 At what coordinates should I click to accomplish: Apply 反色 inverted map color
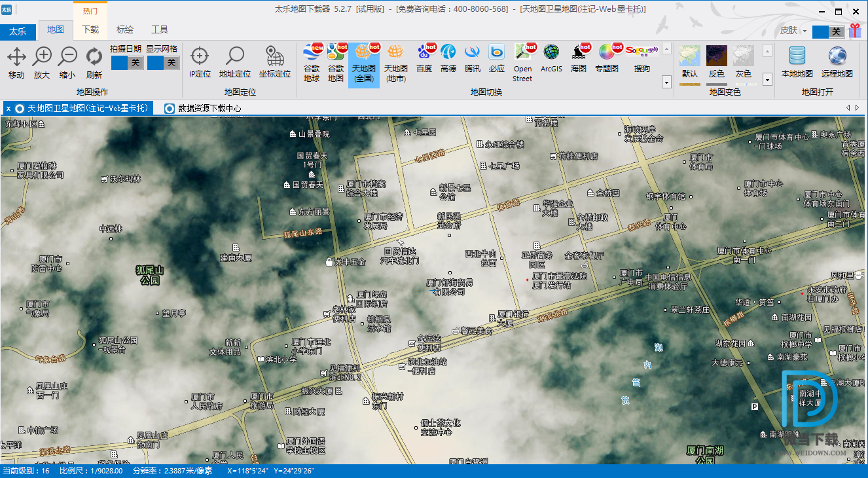pyautogui.click(x=717, y=63)
